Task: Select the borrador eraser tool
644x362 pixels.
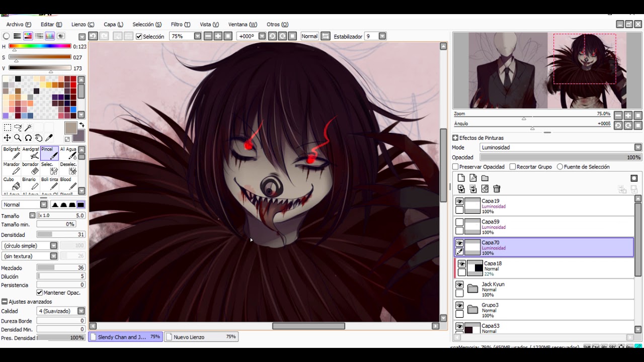Action: (x=31, y=168)
